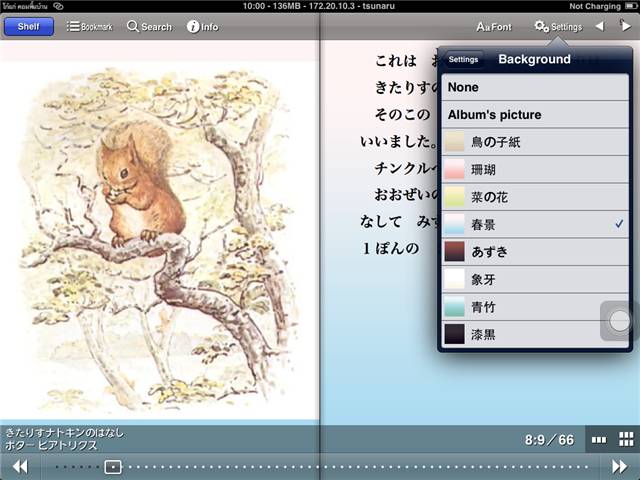
Task: Click the beige 鳥の子紙 color swatch
Action: 454,142
